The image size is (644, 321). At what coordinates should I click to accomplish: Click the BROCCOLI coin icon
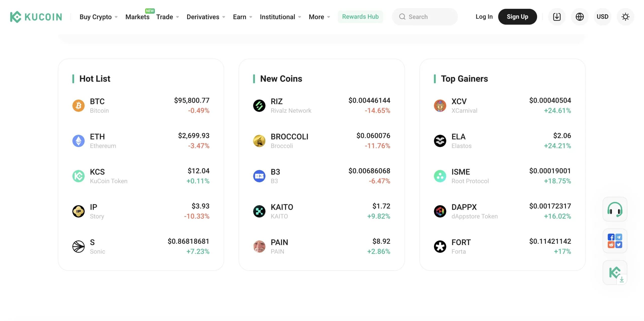tap(259, 141)
